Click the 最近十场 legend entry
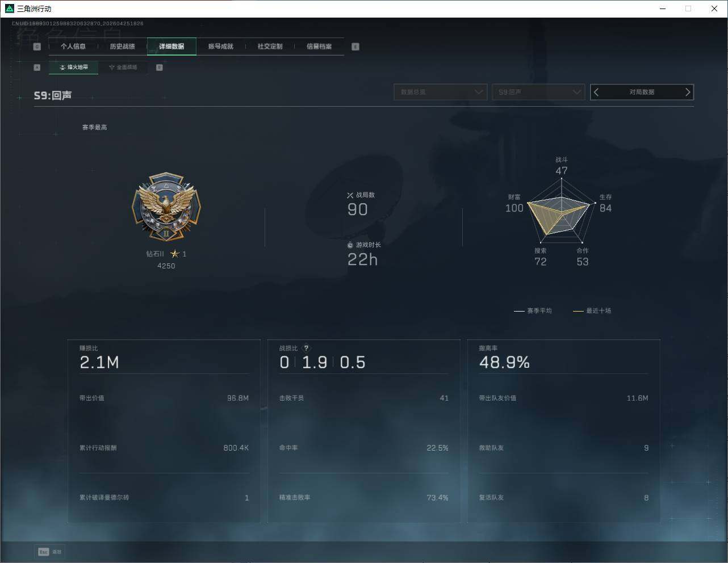Screen dimensions: 728x563 click(592, 311)
